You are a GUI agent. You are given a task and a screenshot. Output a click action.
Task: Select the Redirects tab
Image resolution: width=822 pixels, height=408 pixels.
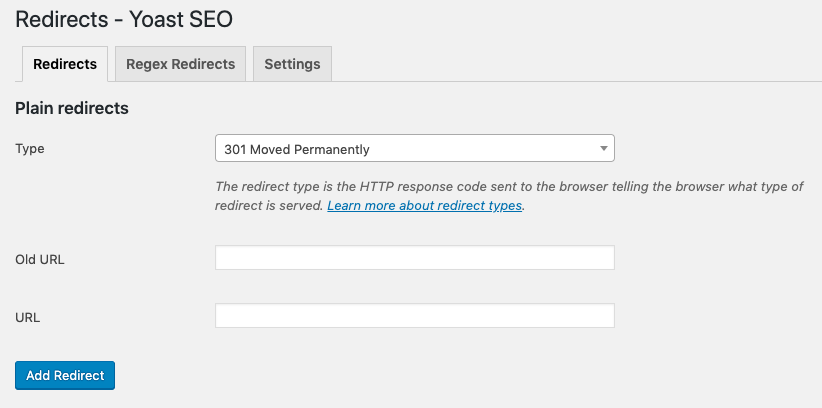(65, 64)
